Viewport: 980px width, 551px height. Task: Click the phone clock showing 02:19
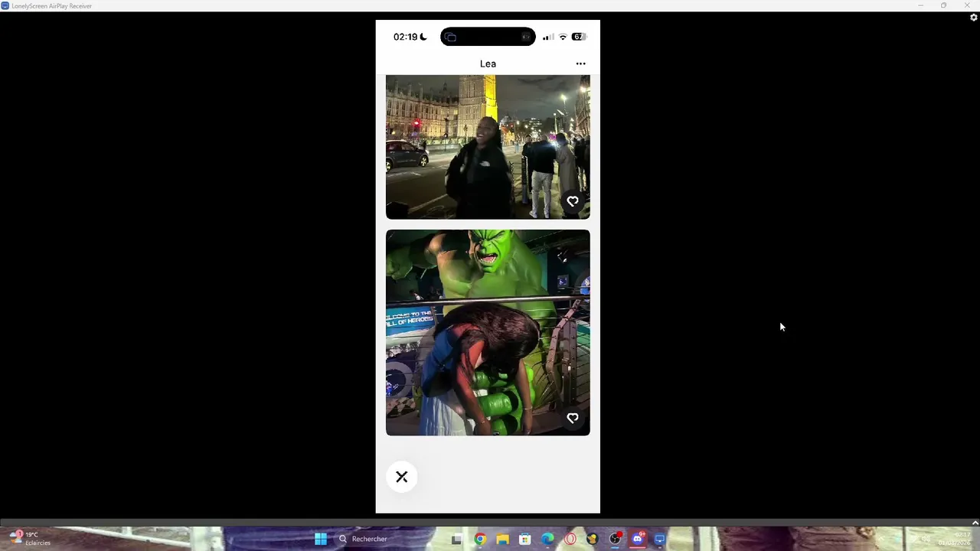pos(406,37)
